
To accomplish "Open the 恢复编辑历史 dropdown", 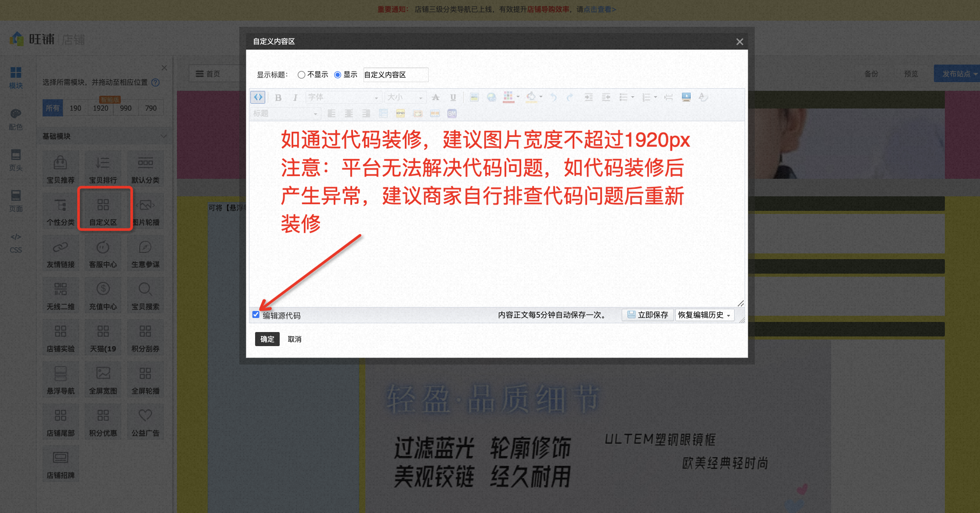I will click(x=704, y=315).
